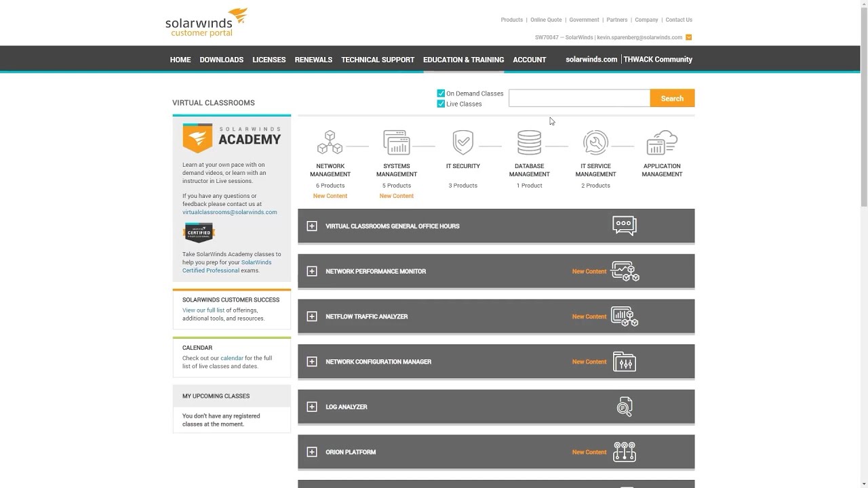Viewport: 868px width, 488px height.
Task: Open the Systems Management category icon
Action: coord(396,142)
